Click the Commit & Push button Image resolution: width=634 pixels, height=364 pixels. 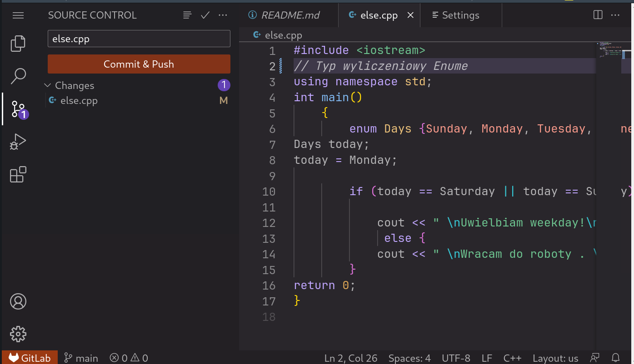tap(139, 64)
